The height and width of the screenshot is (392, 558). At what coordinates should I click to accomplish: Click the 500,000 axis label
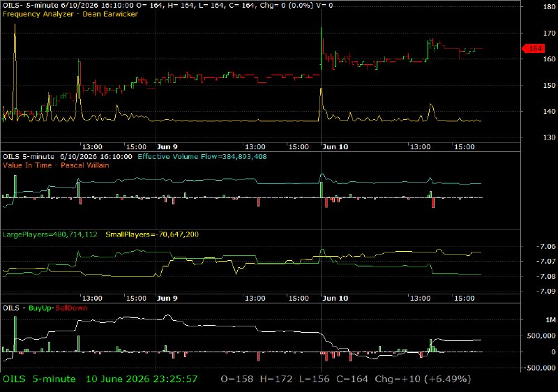[541, 336]
